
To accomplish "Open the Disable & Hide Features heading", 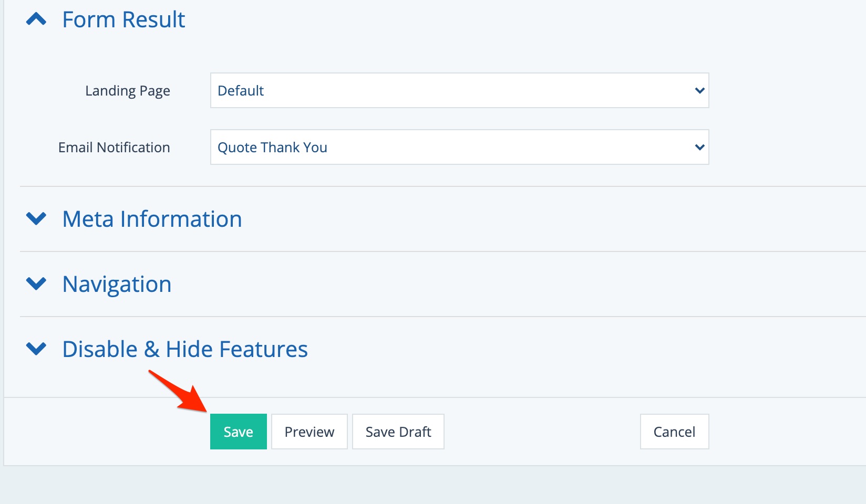I will pos(185,349).
